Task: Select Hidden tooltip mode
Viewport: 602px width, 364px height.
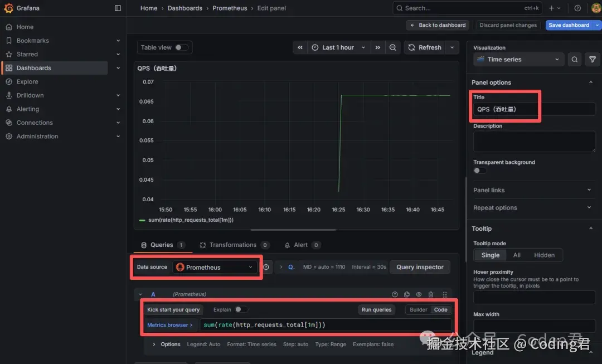Action: 544,255
